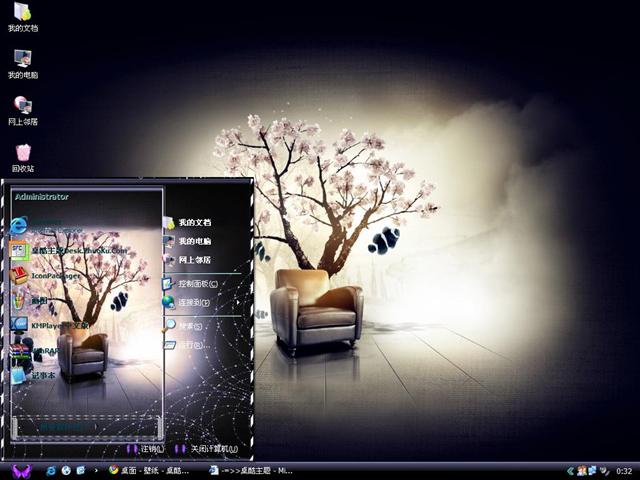Viewport: 640px width, 480px height.
Task: Open 记事本 Notepad from the Start menu
Action: (x=33, y=375)
